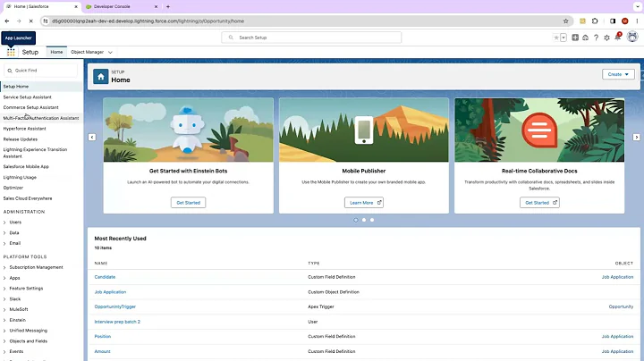
Task: Expand the Email tree node
Action: point(4,243)
